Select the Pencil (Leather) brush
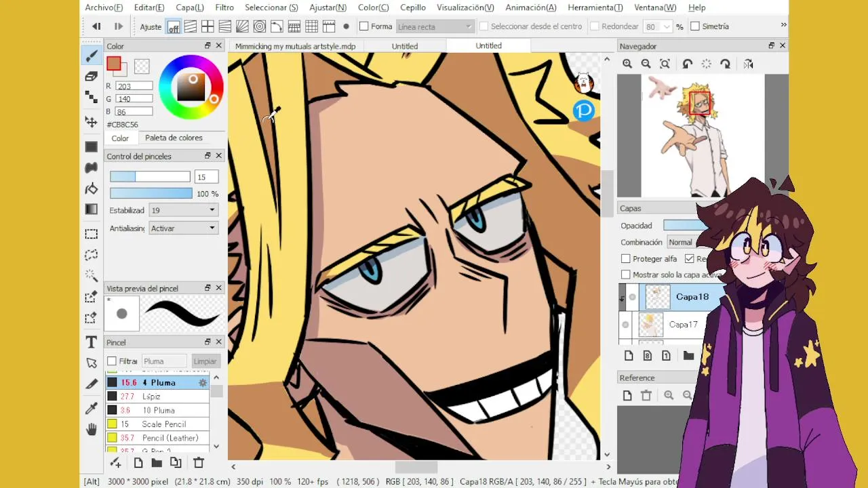Screen dimensions: 868x488 click(x=157, y=439)
